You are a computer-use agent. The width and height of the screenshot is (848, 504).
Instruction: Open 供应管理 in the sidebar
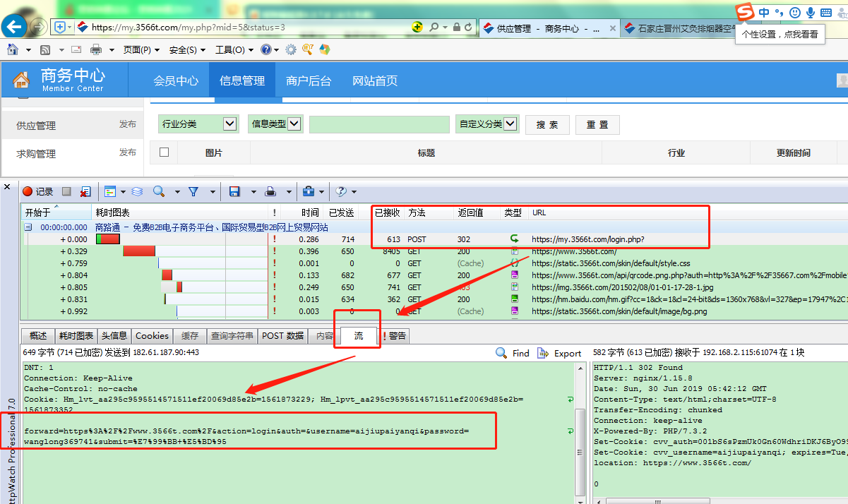click(x=36, y=126)
